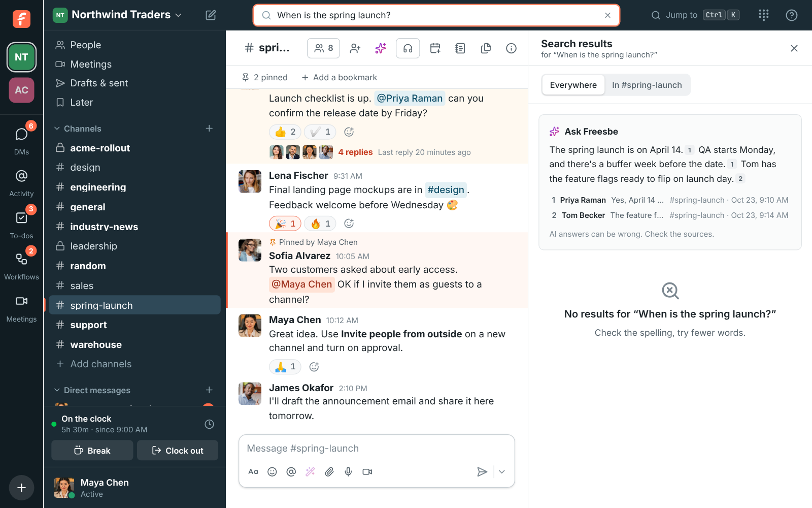
Task: Toggle the check mark reaction on checklist message
Action: [320, 132]
